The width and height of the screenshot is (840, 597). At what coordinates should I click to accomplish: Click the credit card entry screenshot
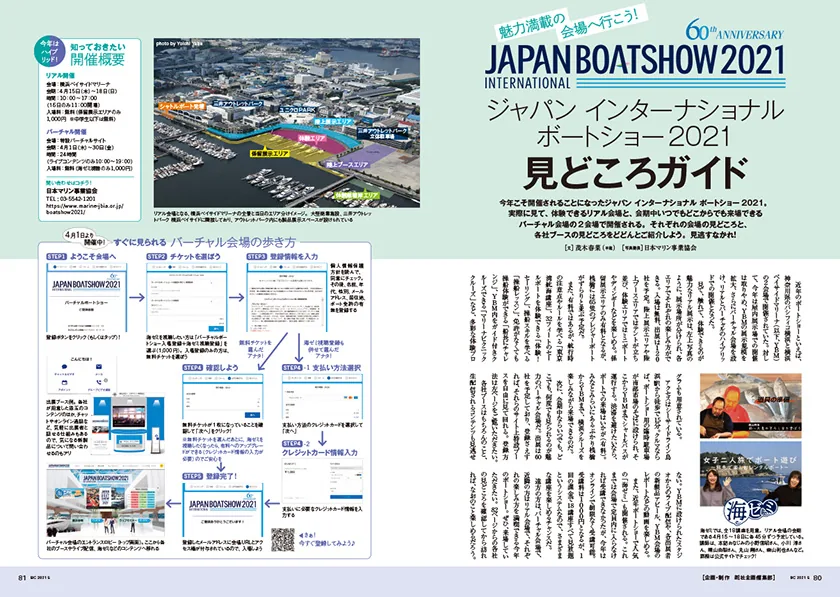322,481
